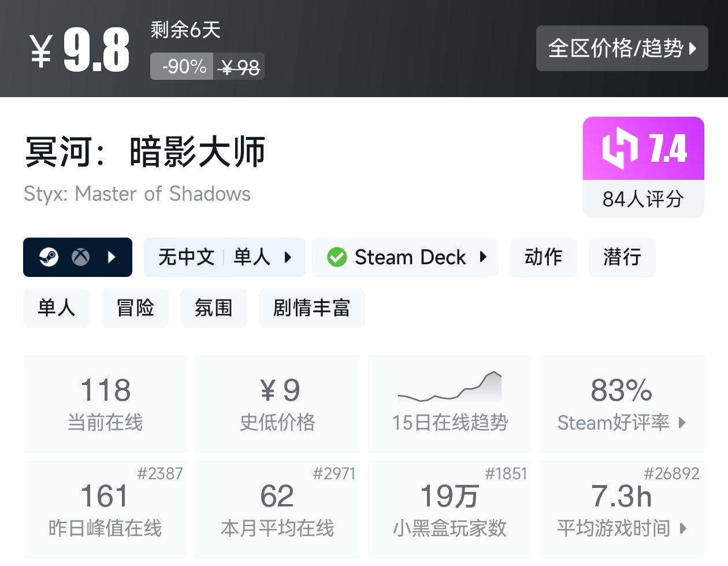The width and height of the screenshot is (728, 566).
Task: Open 全区价格/趋势 price trends
Action: (622, 49)
